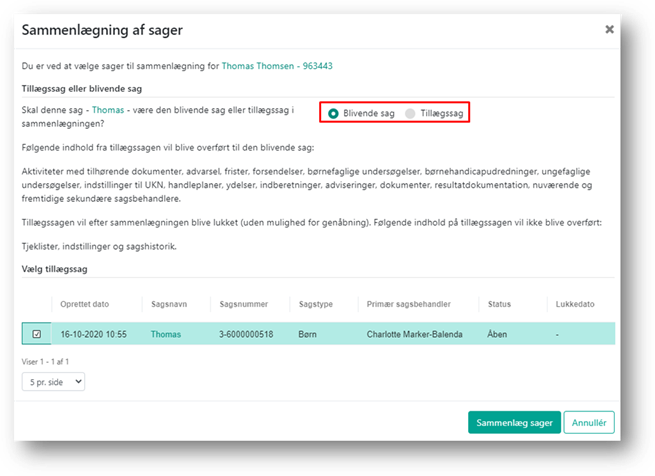
Task: Click the Sagsnummer column header
Action: [x=245, y=304]
